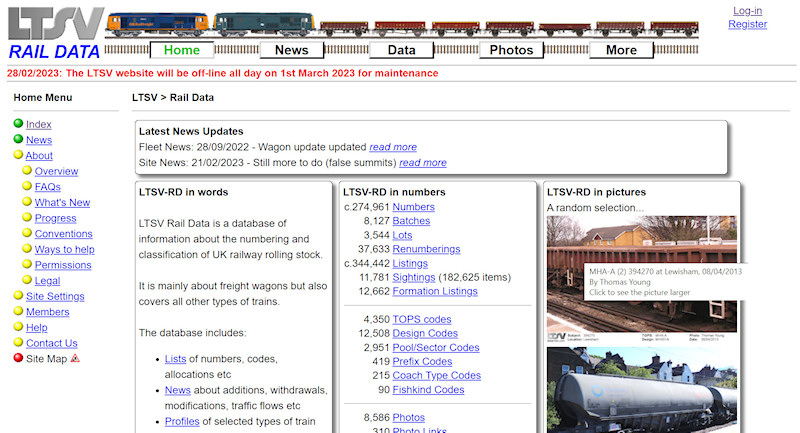Click the yellow bullet beside Site Settings

(x=18, y=296)
